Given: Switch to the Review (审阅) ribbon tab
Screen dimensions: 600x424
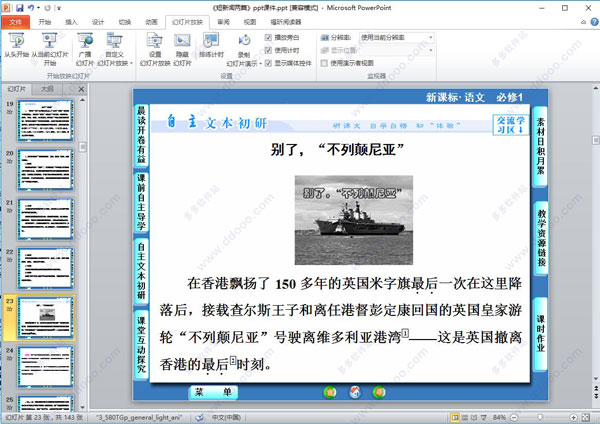Looking at the screenshot, I should [x=223, y=22].
